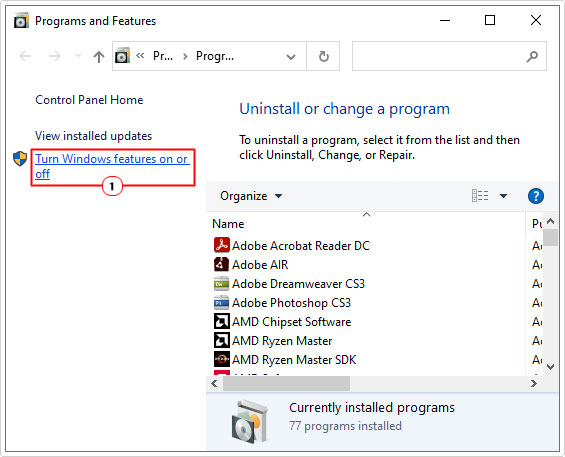Image resolution: width=565 pixels, height=457 pixels.
Task: Click the breadcrumb overflow chevrons
Action: click(140, 56)
